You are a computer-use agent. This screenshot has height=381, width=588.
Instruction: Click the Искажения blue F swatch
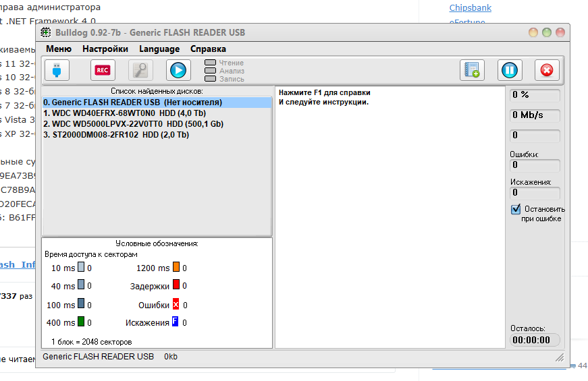(x=175, y=321)
